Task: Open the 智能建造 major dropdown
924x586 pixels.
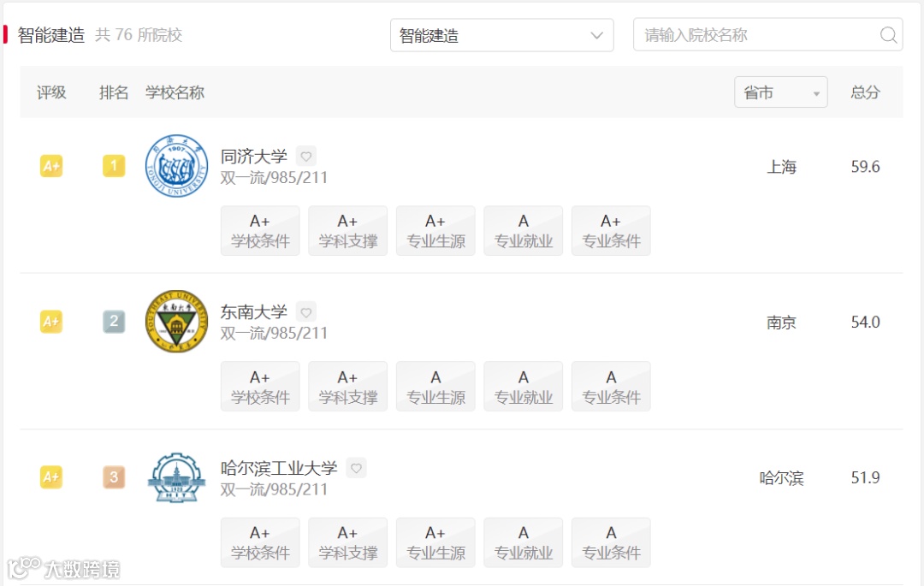Action: coord(502,35)
